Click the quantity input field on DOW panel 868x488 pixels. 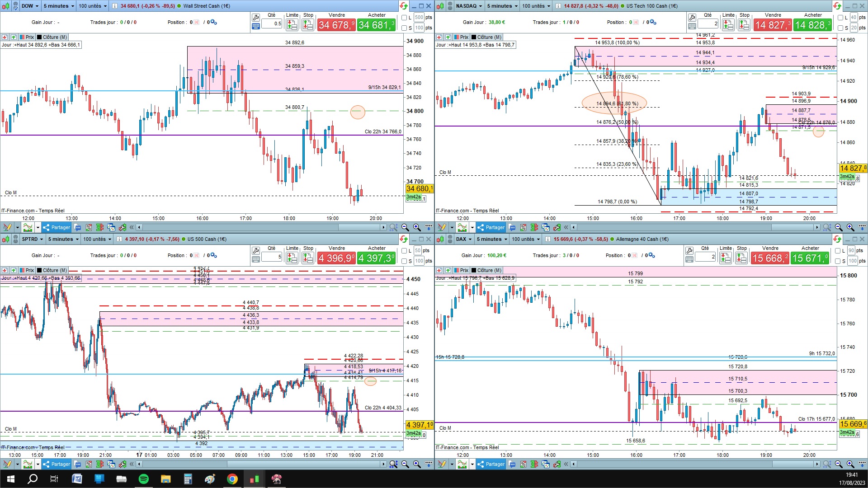[x=272, y=23]
